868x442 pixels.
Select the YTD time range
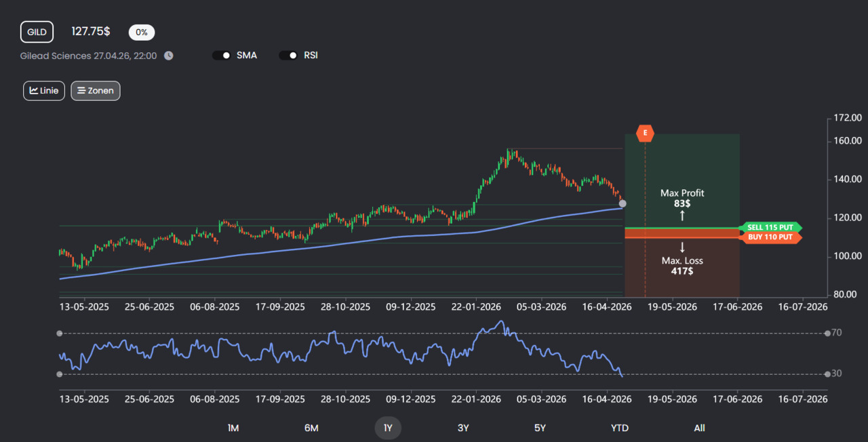(620, 428)
